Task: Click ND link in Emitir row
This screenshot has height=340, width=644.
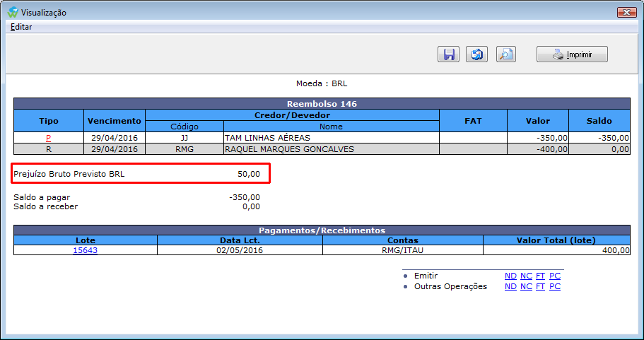Action: tap(510, 276)
